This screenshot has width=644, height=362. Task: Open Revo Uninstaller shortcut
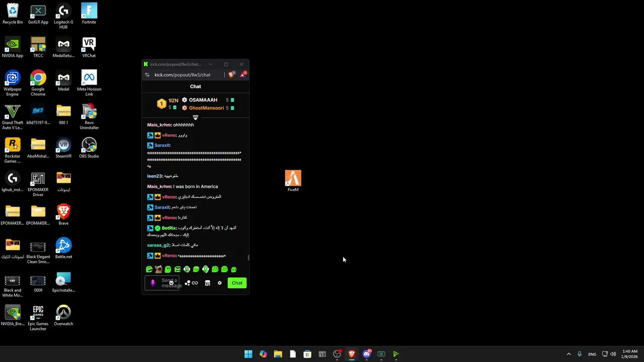[x=89, y=117]
